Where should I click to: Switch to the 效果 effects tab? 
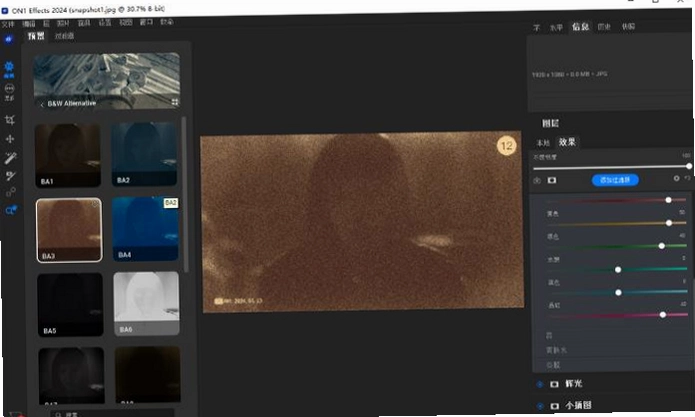pos(567,142)
